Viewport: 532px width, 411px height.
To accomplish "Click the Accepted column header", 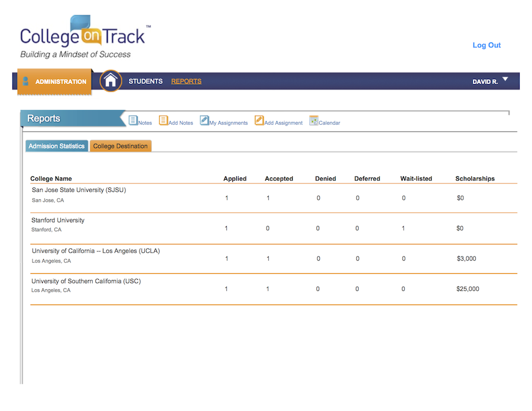I will click(x=279, y=179).
